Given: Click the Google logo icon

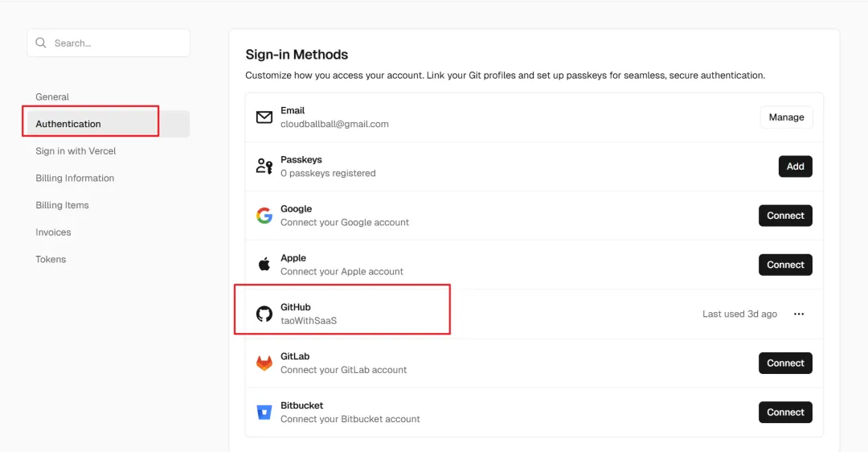Looking at the screenshot, I should [264, 216].
